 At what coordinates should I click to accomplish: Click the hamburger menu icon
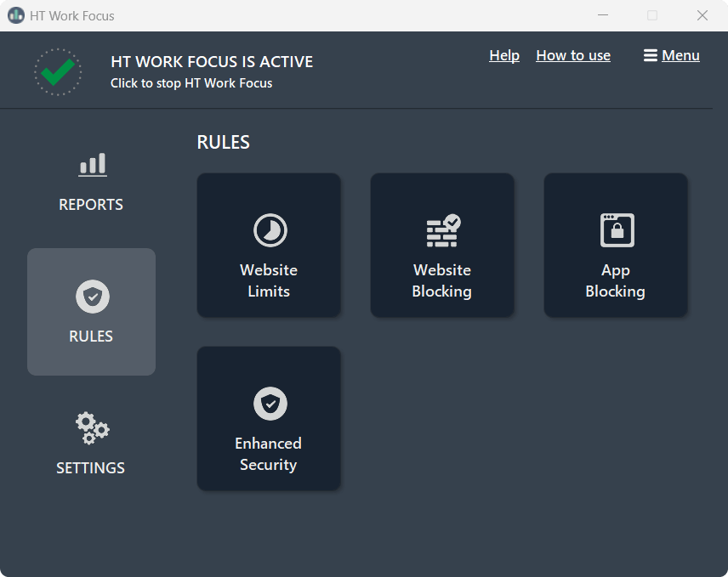pos(651,55)
